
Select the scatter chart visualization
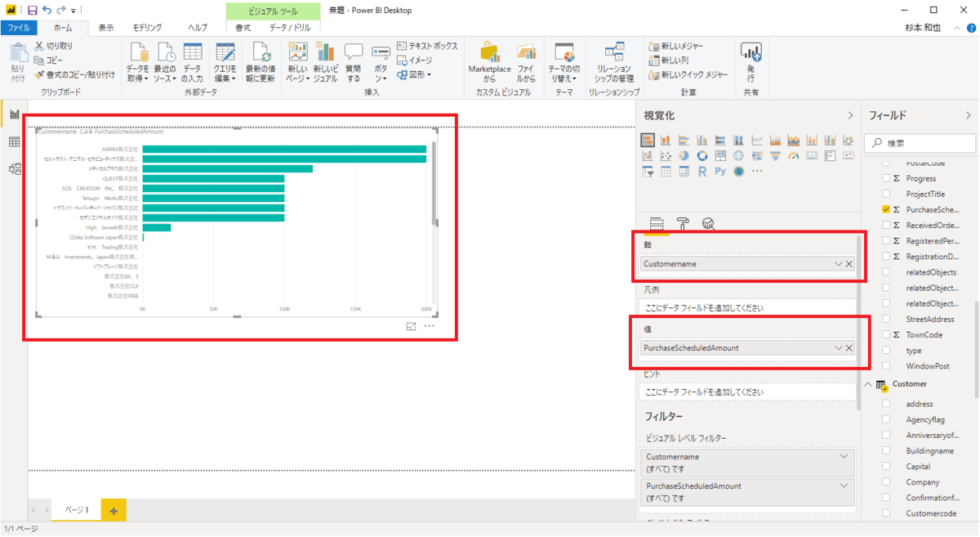coord(666,155)
